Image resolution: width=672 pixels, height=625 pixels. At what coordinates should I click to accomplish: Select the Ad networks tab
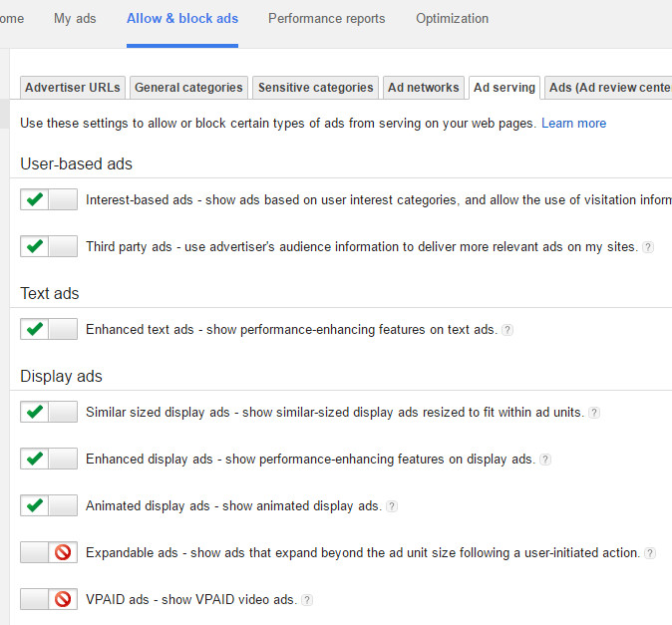click(424, 88)
